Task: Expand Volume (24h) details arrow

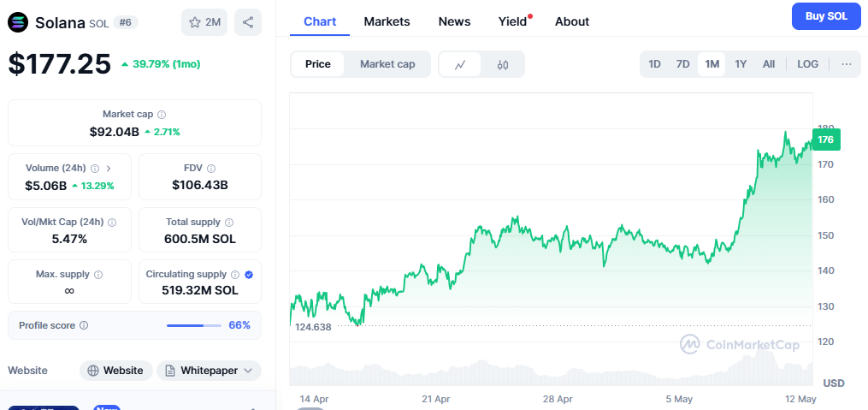Action: tap(109, 168)
